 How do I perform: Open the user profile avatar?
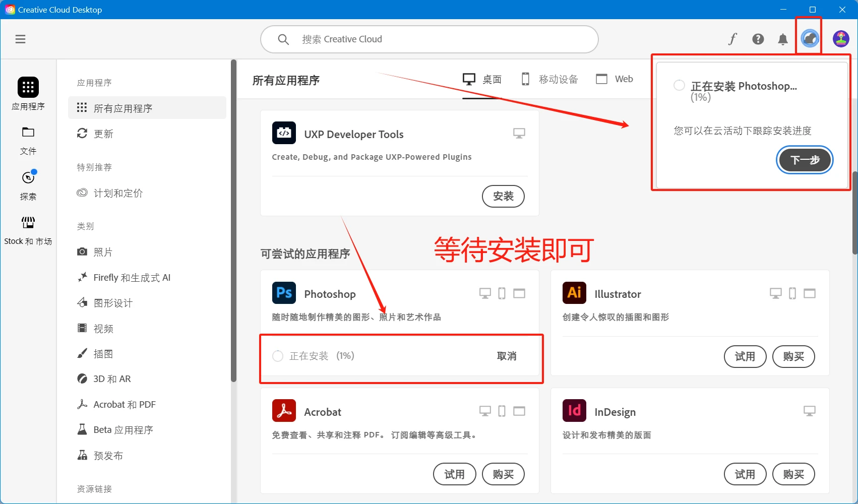[x=841, y=38]
